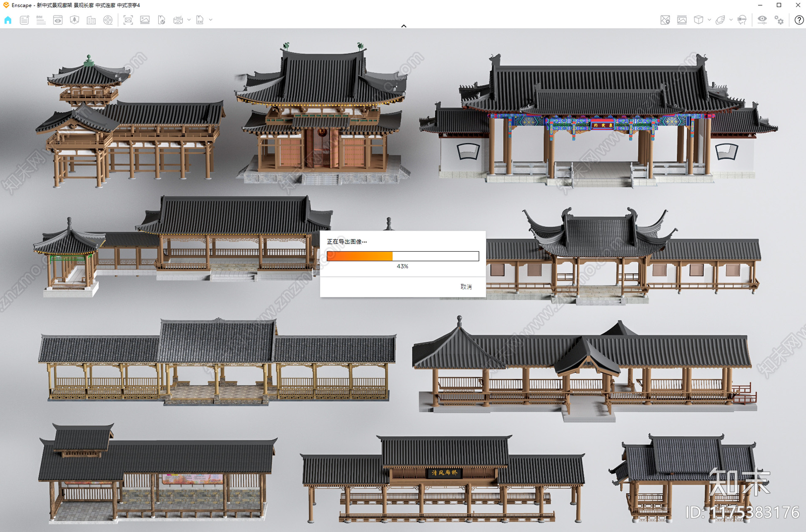Viewport: 806px width, 532px height.
Task: Expand the cube projection dropdown arrow
Action: click(x=709, y=20)
